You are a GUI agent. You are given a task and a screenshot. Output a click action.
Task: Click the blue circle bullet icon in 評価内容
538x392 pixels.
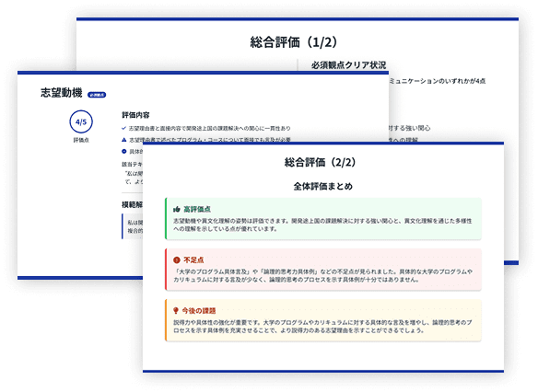pos(124,151)
